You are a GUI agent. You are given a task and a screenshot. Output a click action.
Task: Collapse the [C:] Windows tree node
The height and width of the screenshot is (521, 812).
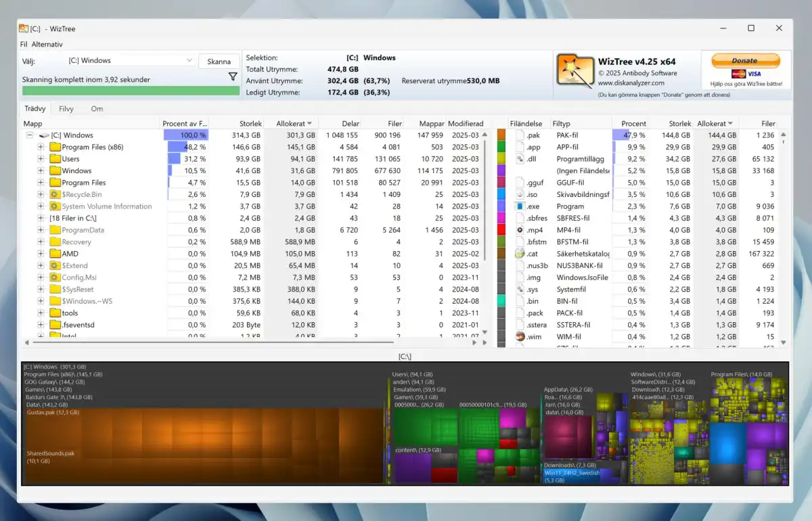coord(28,135)
